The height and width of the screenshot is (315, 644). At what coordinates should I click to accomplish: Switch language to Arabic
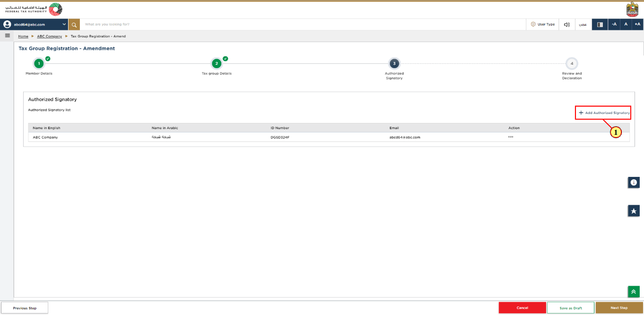click(x=583, y=24)
